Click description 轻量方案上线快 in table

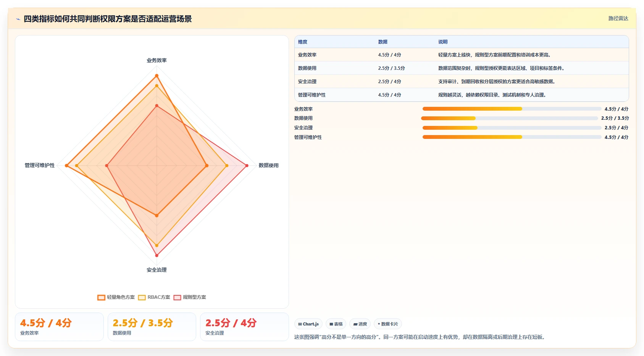pyautogui.click(x=495, y=55)
